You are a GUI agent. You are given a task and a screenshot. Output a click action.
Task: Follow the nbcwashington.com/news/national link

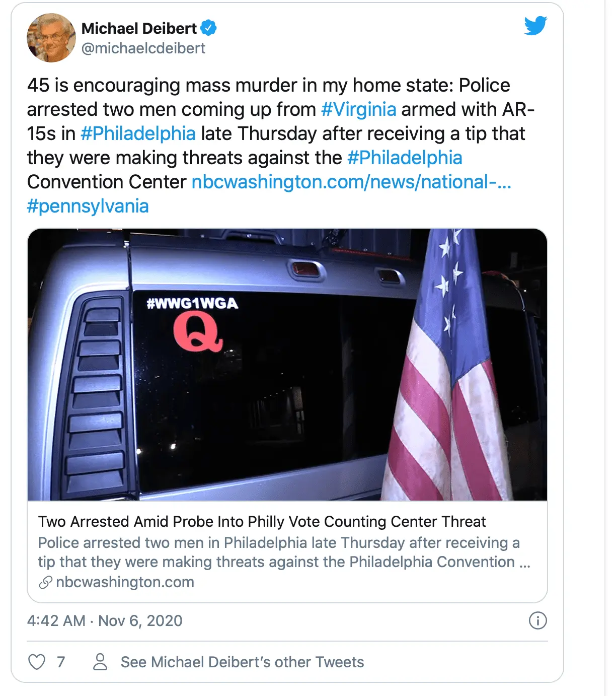351,182
